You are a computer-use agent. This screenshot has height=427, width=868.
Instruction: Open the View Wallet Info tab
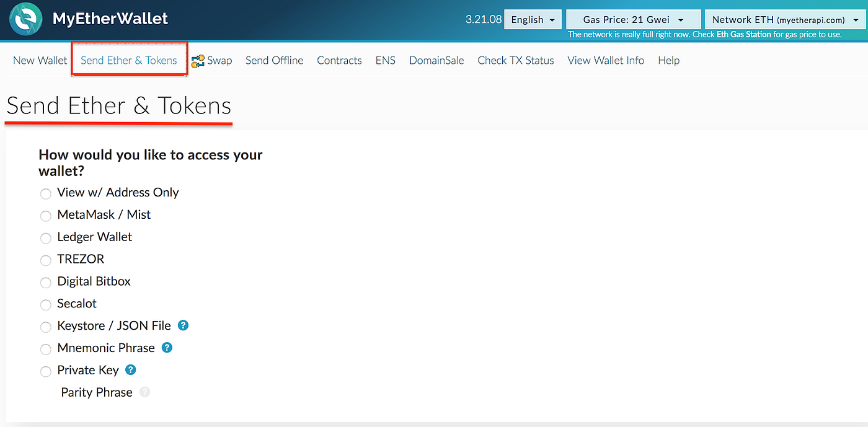tap(606, 60)
